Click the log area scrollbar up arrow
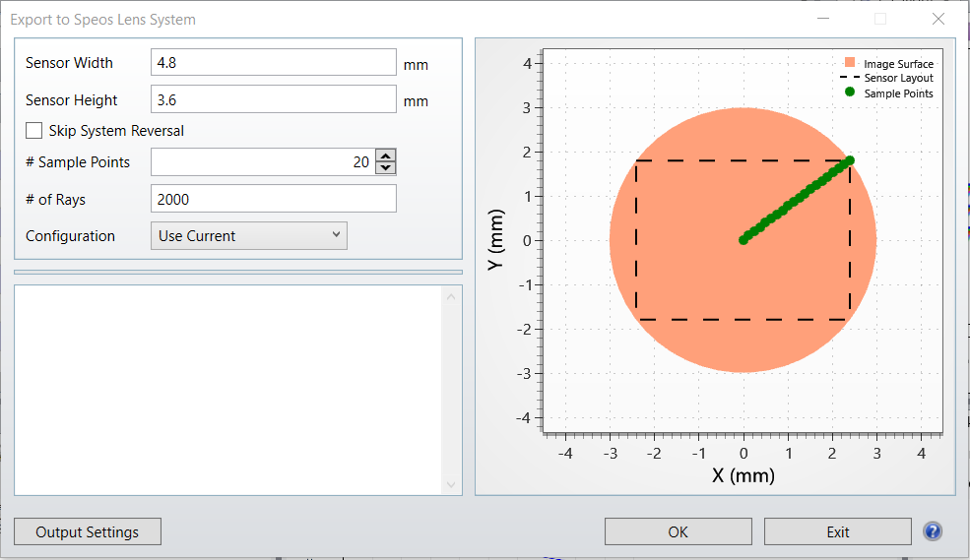Image resolution: width=970 pixels, height=560 pixels. [x=451, y=297]
